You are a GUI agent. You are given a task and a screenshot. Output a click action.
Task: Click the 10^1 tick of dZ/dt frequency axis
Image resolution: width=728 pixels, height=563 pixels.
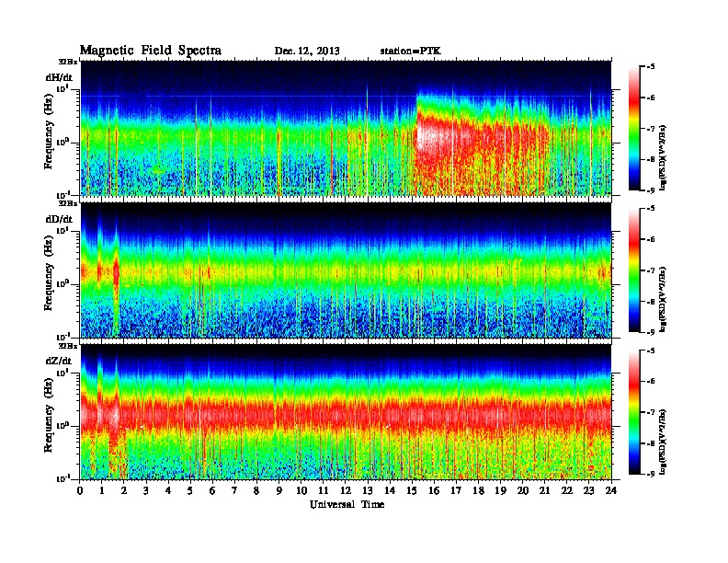click(x=63, y=373)
